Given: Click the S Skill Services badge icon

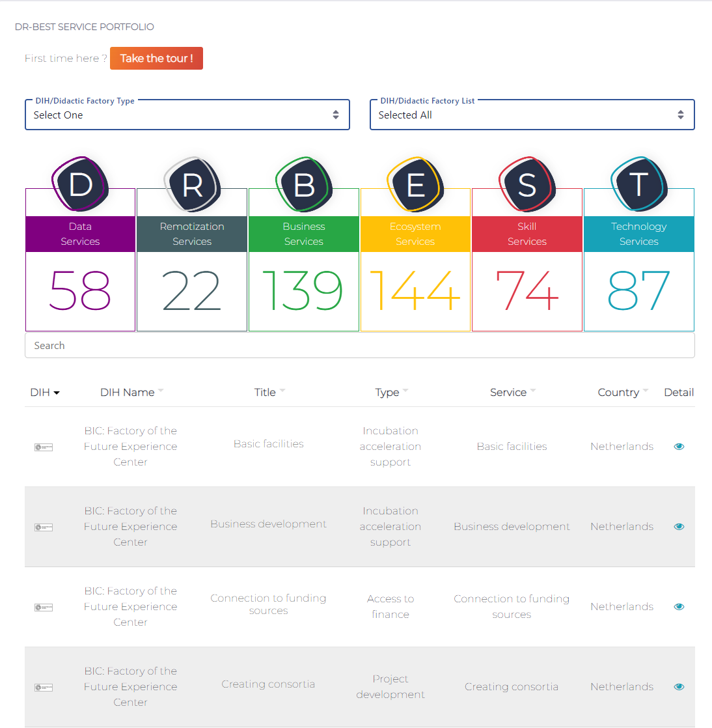Looking at the screenshot, I should click(527, 184).
